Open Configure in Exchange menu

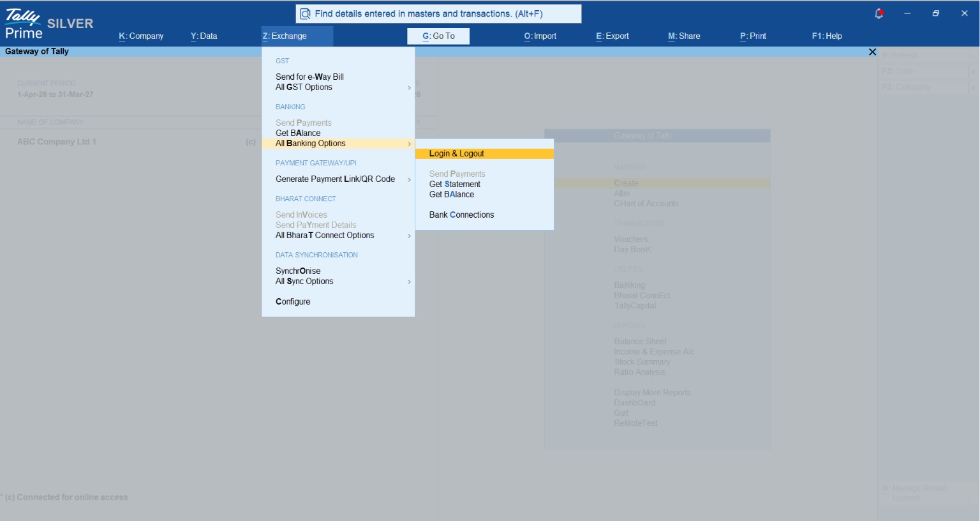pos(293,301)
